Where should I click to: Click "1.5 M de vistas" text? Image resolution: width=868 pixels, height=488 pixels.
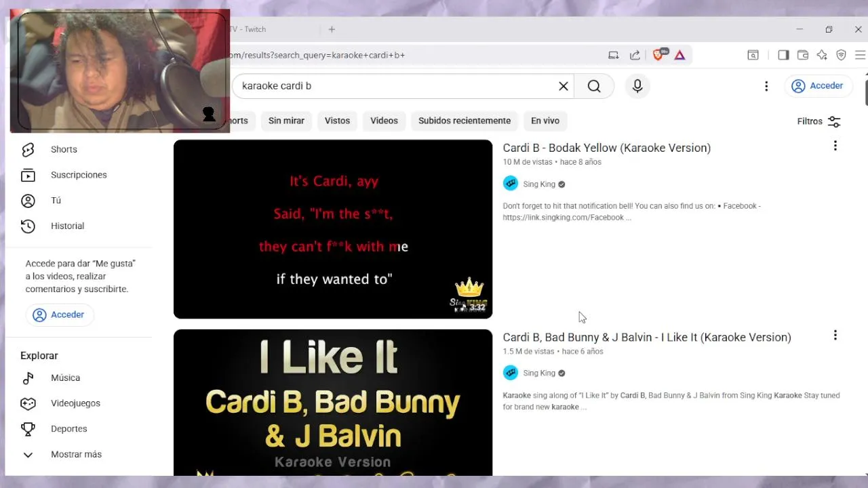point(528,351)
